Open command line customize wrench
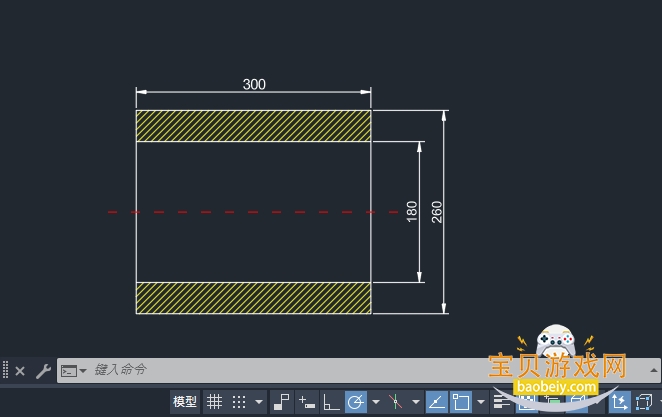The width and height of the screenshot is (662, 417). coord(43,371)
